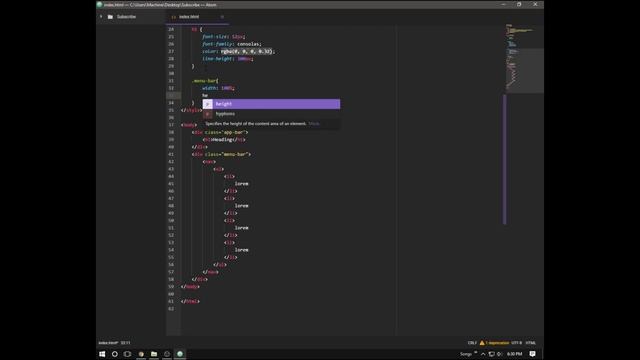Click 'width: 100%;' on line 32
This screenshot has width=640, height=360.
pyautogui.click(x=218, y=88)
